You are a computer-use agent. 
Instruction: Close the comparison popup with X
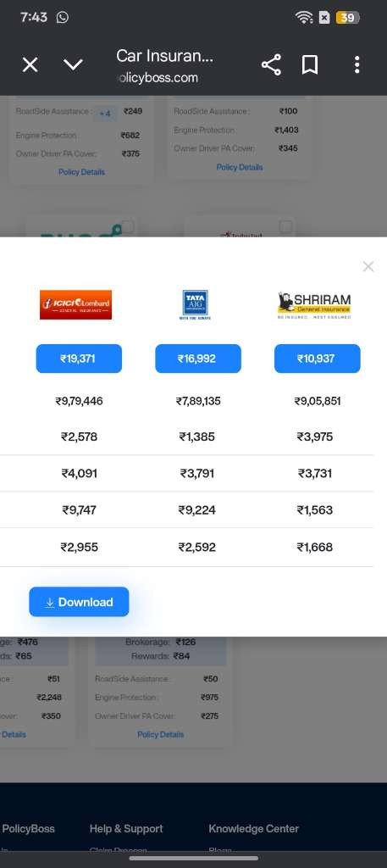[368, 267]
